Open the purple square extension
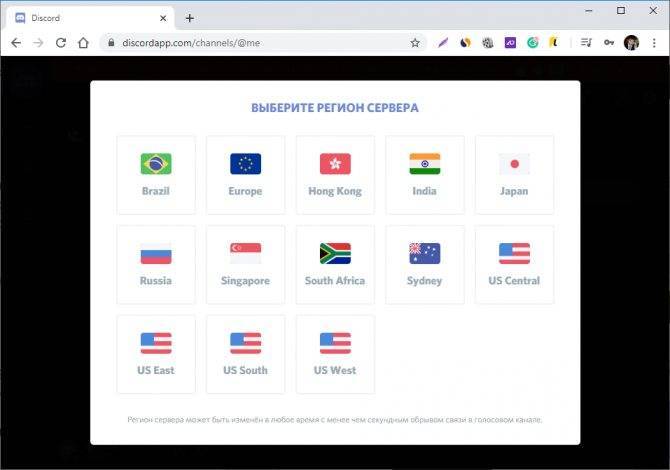This screenshot has height=470, width=670. (x=510, y=43)
